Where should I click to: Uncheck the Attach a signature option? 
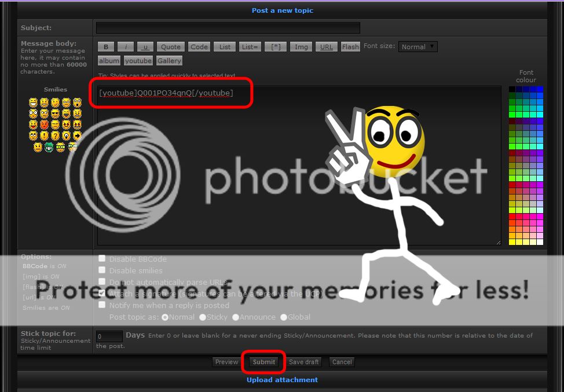pos(102,293)
